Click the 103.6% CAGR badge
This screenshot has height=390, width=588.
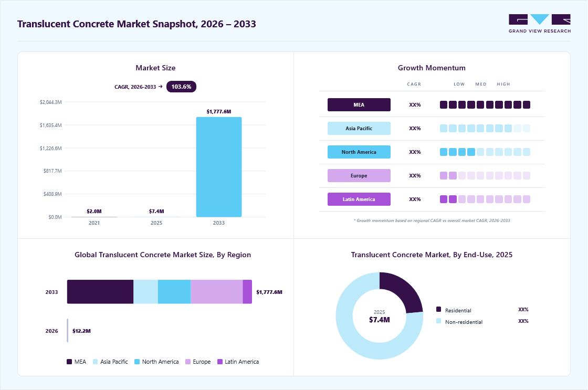pyautogui.click(x=181, y=87)
